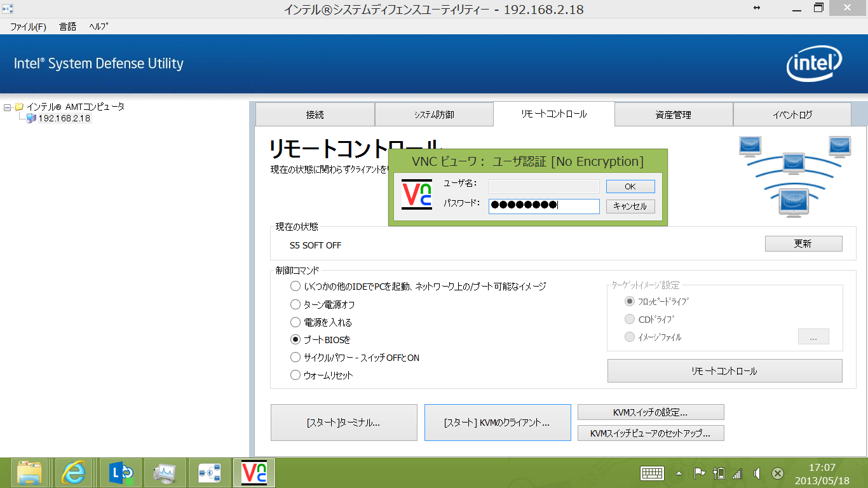This screenshot has width=868, height=488.
Task: Open KVMスイッチビューアのセットアップ... button
Action: coord(651,433)
